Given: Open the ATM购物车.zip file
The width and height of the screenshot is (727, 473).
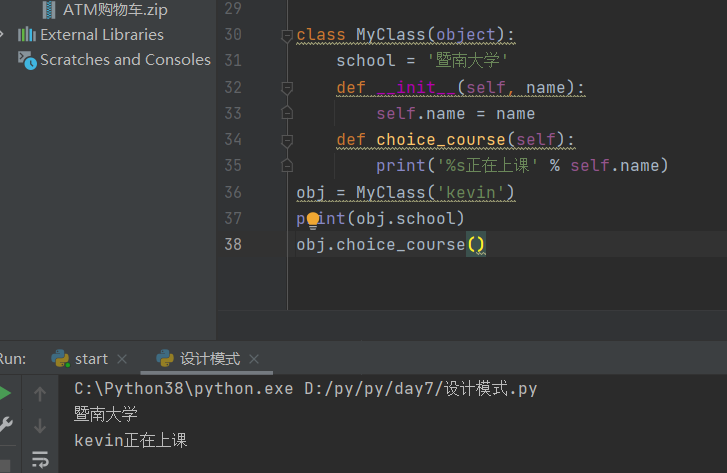Looking at the screenshot, I should click(x=115, y=10).
